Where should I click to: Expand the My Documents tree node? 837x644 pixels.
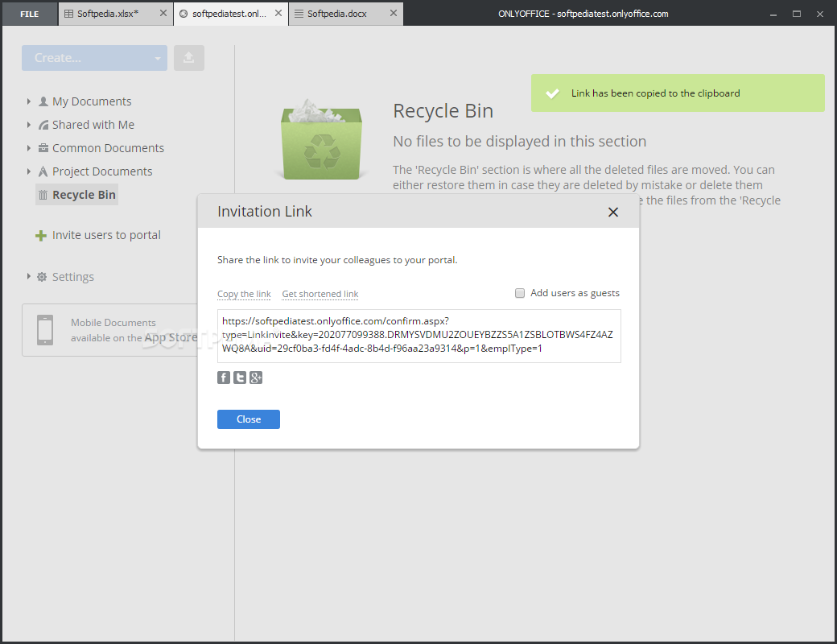29,101
